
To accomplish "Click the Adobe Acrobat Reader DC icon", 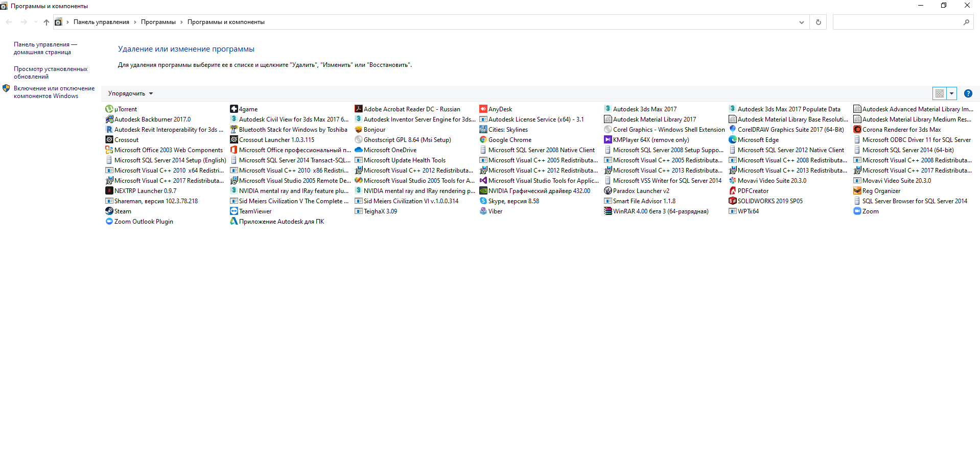I will (x=358, y=109).
